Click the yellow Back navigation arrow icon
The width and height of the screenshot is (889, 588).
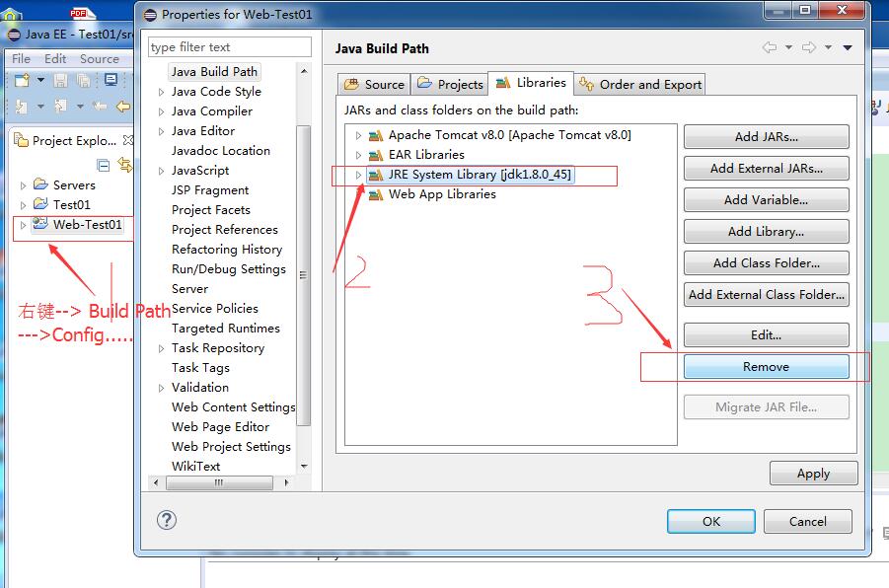(124, 106)
